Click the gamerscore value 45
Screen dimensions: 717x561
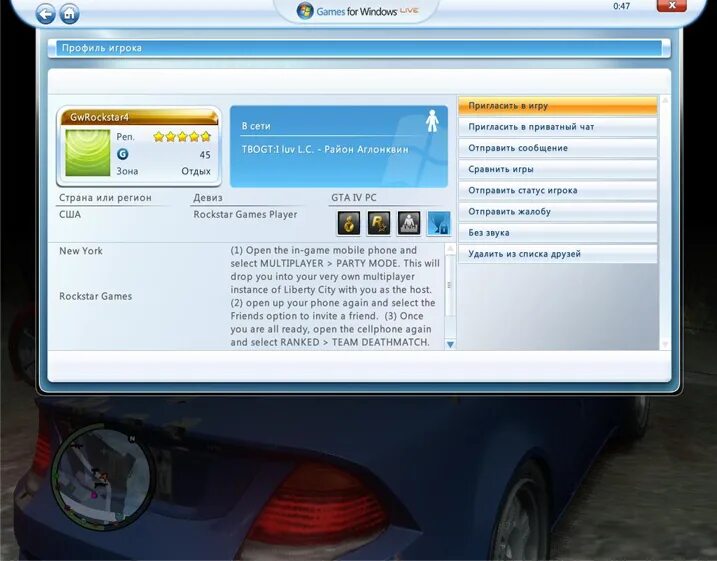[x=205, y=155]
